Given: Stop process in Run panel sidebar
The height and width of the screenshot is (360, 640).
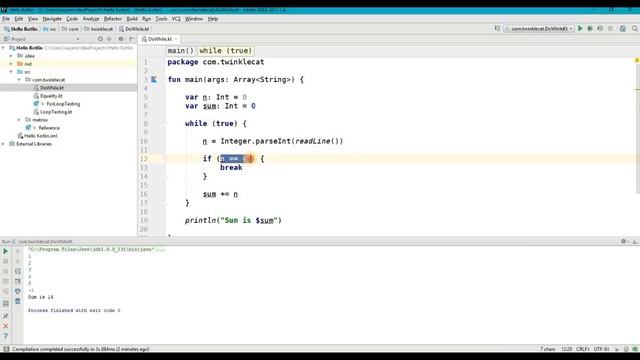Looking at the screenshot, I should (x=6, y=261).
